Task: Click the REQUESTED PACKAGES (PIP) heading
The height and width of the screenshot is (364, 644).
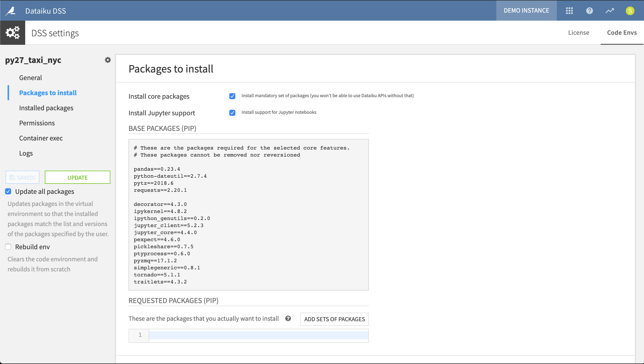Action: pos(173,301)
